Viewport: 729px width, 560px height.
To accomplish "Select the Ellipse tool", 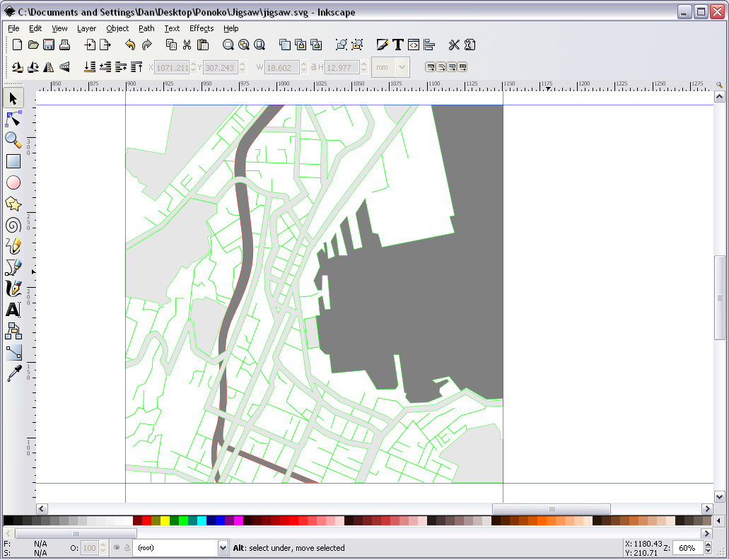I will tap(13, 182).
